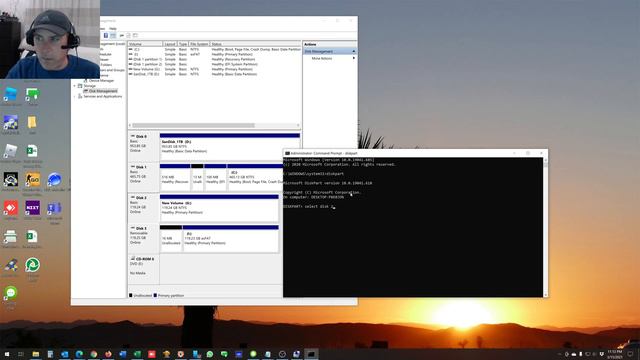Click the volume list scroll-right arrow
Screen dimensions: 640x360
(x=298, y=125)
